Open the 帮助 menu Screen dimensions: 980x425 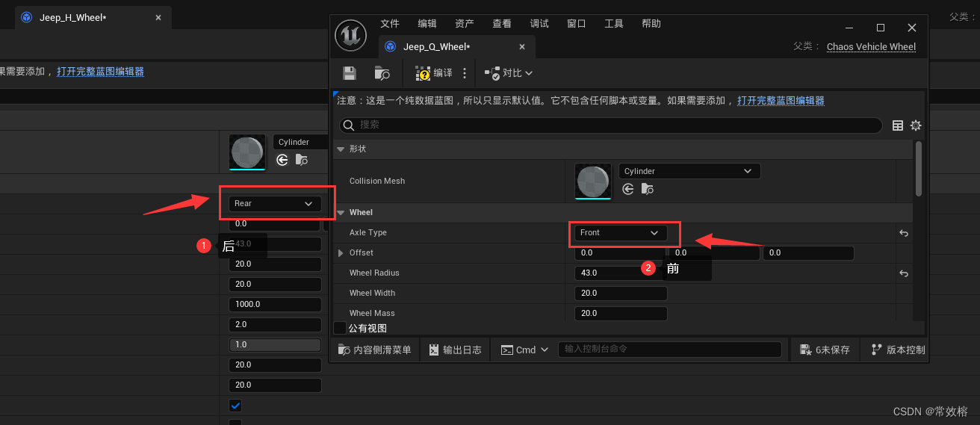tap(651, 24)
